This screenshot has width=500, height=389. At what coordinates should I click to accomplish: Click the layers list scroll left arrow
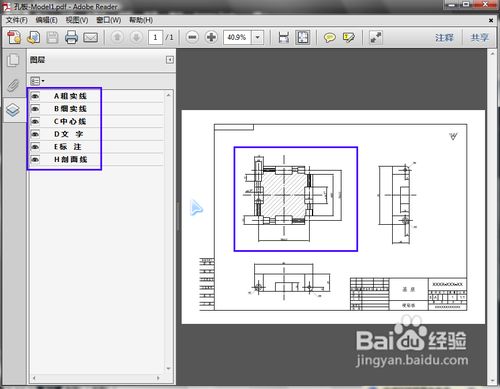coord(34,378)
